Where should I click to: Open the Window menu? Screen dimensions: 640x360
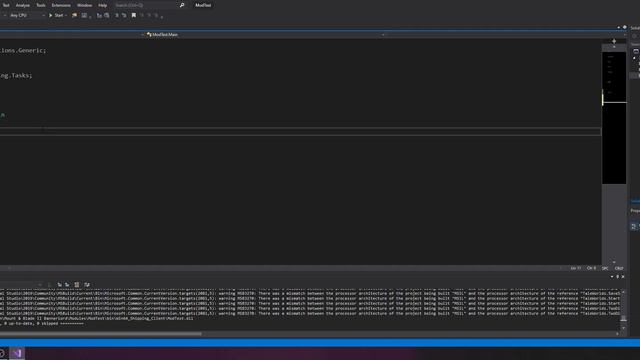pos(84,5)
